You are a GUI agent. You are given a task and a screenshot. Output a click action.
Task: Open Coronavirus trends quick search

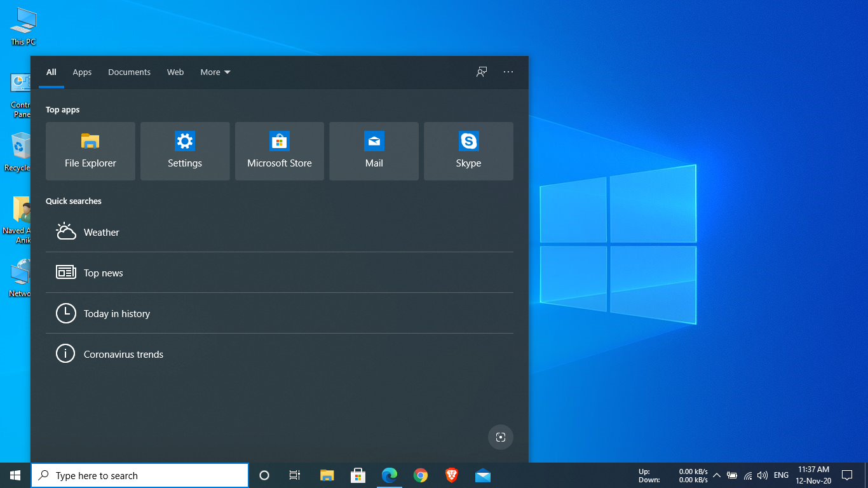280,354
